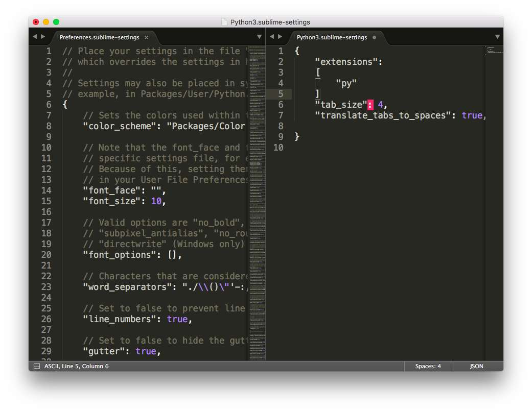Close the Preferences.sublime-settings tab
The width and height of the screenshot is (532, 412).
(146, 37)
